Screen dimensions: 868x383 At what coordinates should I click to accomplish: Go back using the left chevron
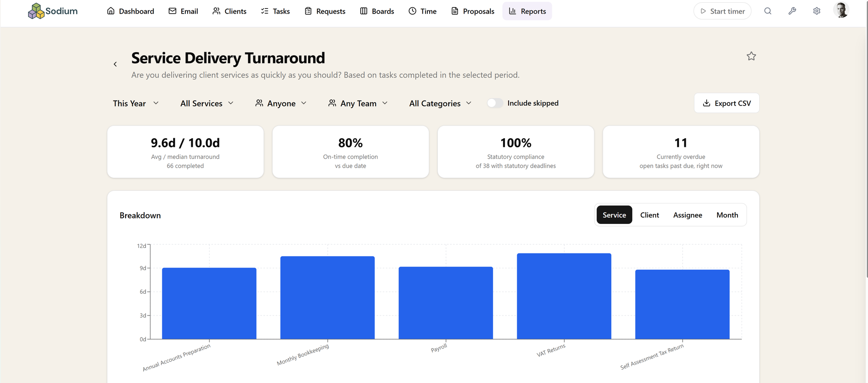115,64
